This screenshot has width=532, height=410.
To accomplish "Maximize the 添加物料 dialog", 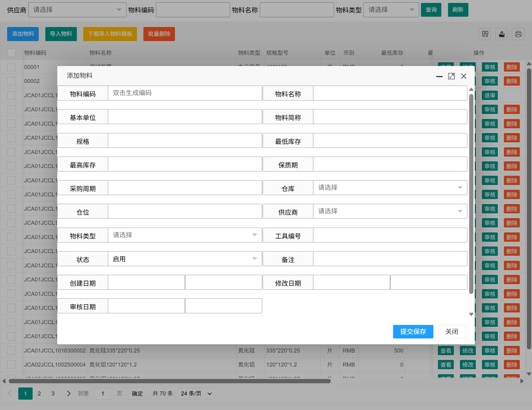I will coord(451,76).
